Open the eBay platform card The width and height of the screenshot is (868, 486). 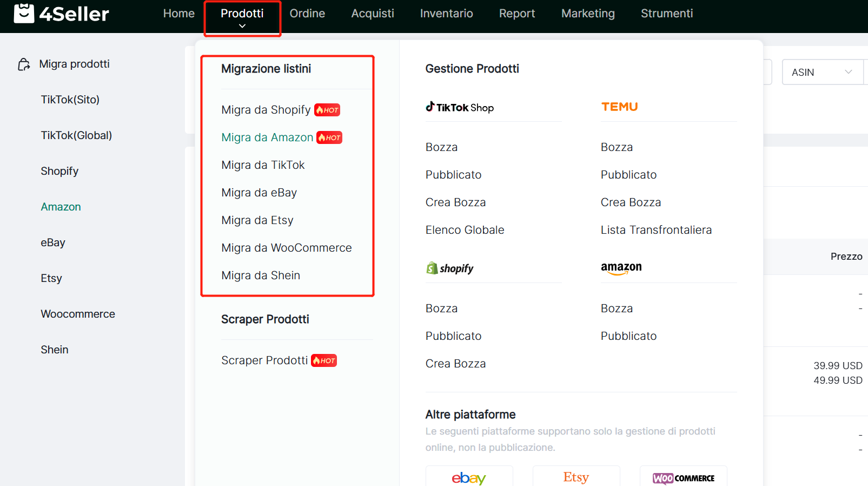pos(469,477)
